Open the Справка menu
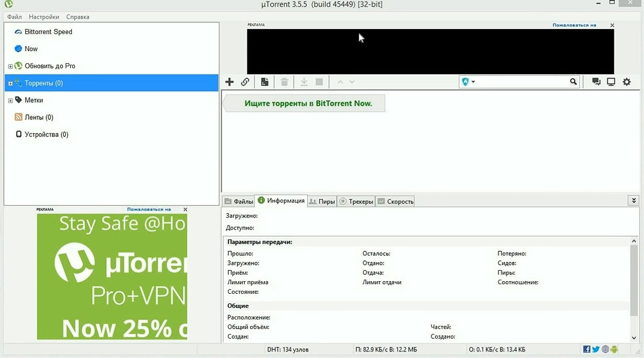This screenshot has width=644, height=358. 78,17
